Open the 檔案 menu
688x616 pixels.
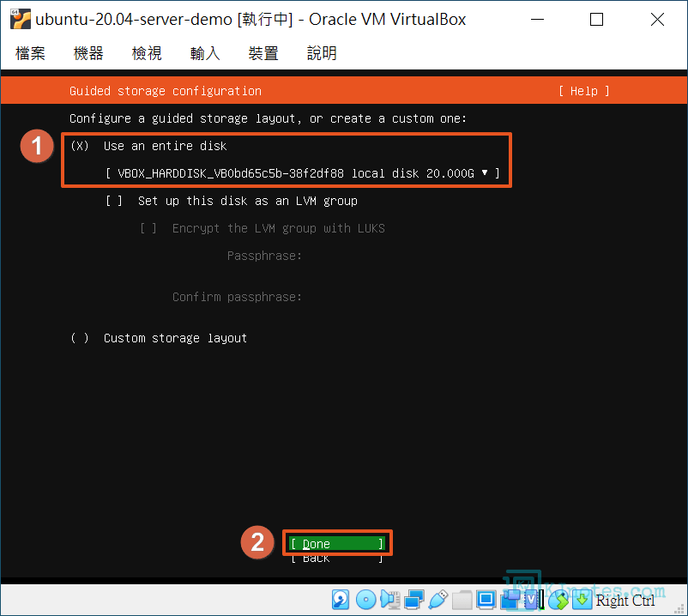pos(30,53)
